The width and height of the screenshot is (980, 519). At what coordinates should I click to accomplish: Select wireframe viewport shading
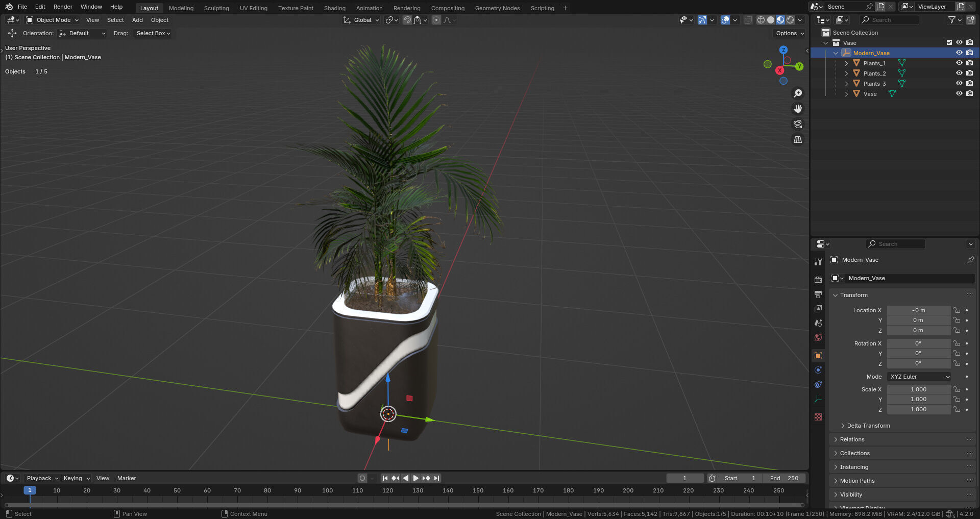[x=761, y=20]
